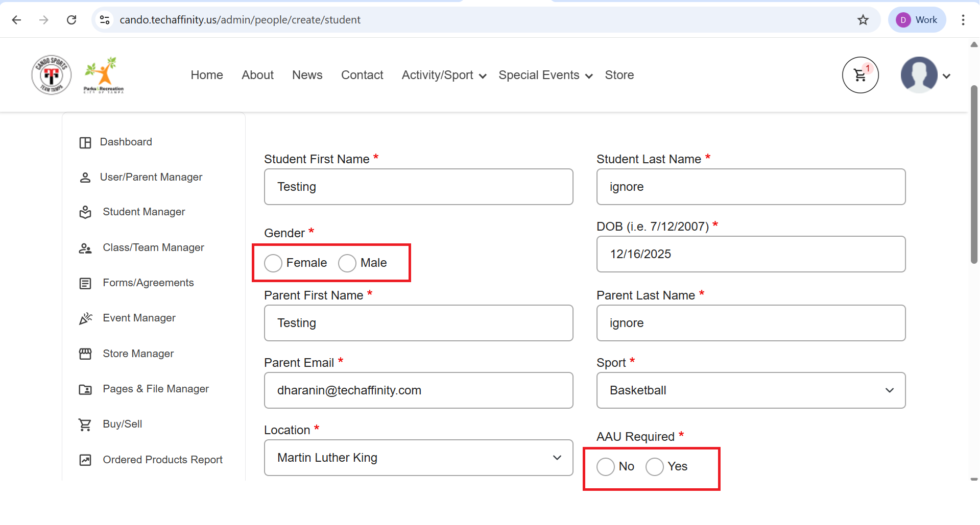Reload the page in browser
Image resolution: width=980 pixels, height=525 pixels.
(x=71, y=20)
